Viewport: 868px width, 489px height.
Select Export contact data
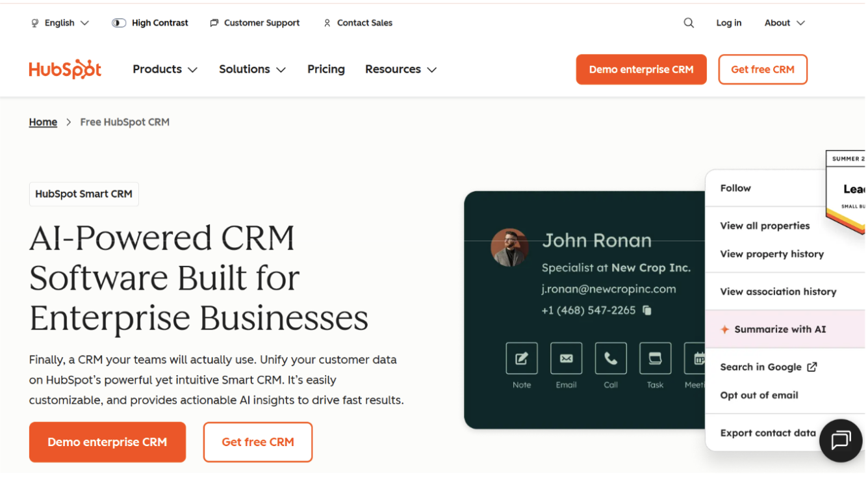768,433
